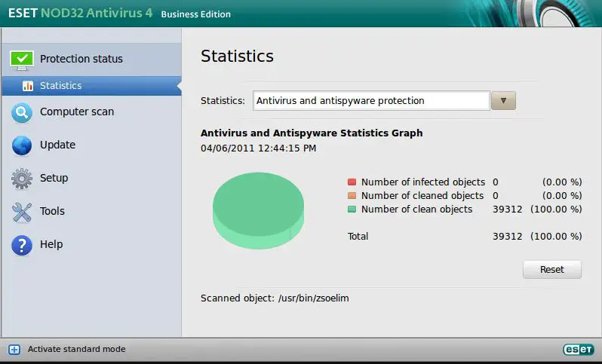Click the Protection status monitor icon
602x364 pixels.
tap(22, 59)
